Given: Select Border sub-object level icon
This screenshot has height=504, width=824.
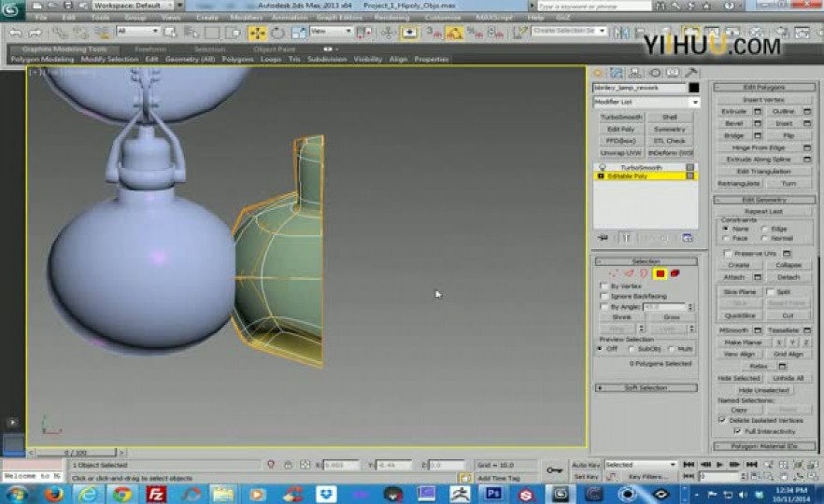Looking at the screenshot, I should coord(644,273).
